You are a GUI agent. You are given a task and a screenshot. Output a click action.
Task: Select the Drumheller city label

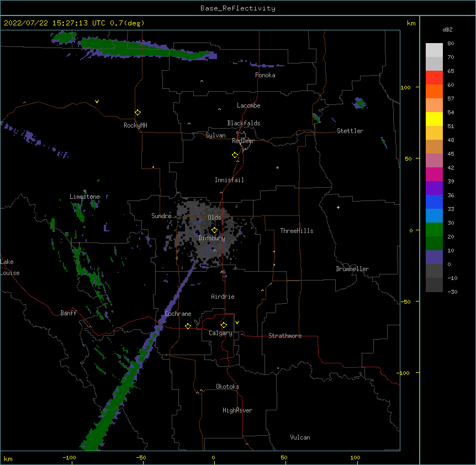352,269
